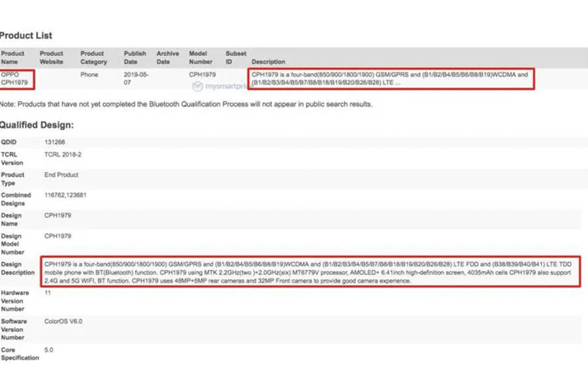Select the 'Description' column header
This screenshot has width=588, height=392.
coord(268,61)
